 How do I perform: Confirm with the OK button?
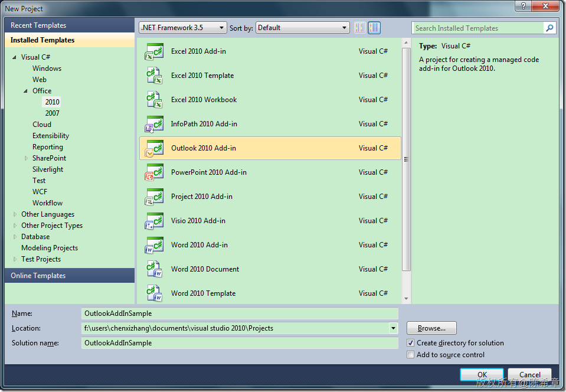click(x=482, y=374)
